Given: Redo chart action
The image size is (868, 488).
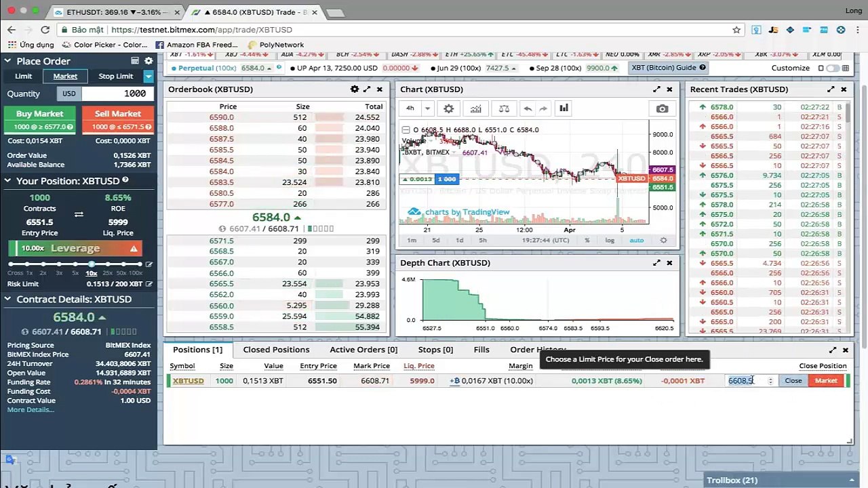Looking at the screenshot, I should coord(543,108).
